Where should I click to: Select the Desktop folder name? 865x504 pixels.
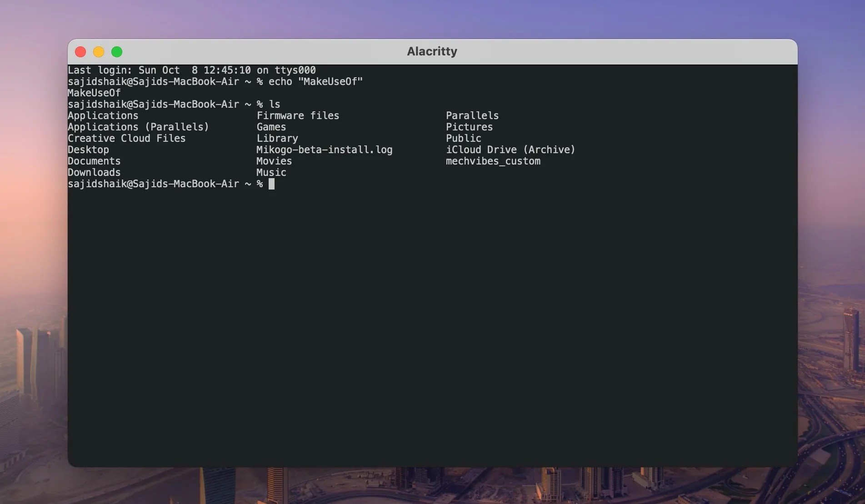coord(88,150)
